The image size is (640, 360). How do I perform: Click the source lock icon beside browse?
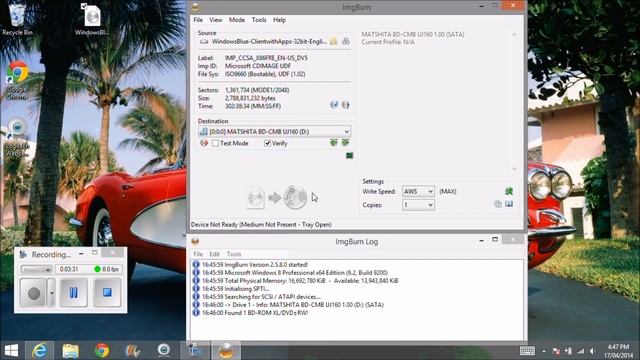[x=346, y=41]
